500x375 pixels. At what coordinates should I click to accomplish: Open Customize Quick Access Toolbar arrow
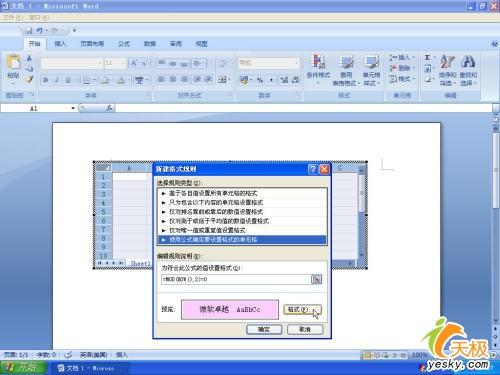click(x=74, y=31)
